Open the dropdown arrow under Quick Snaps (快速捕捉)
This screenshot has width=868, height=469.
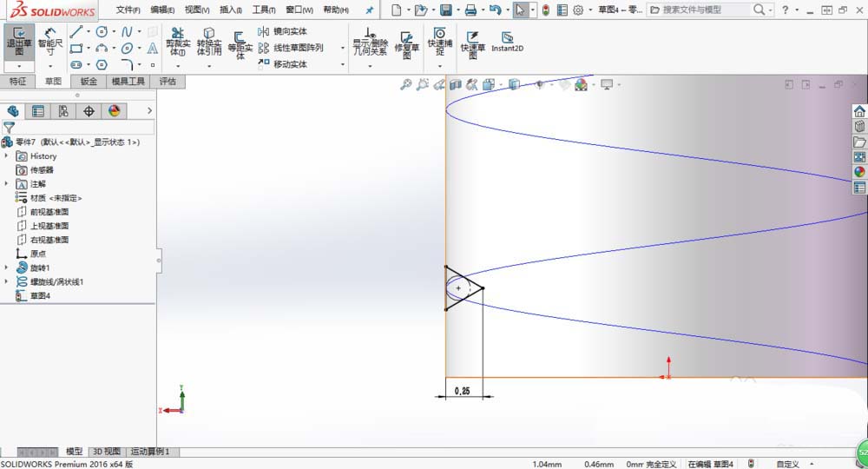(440, 66)
